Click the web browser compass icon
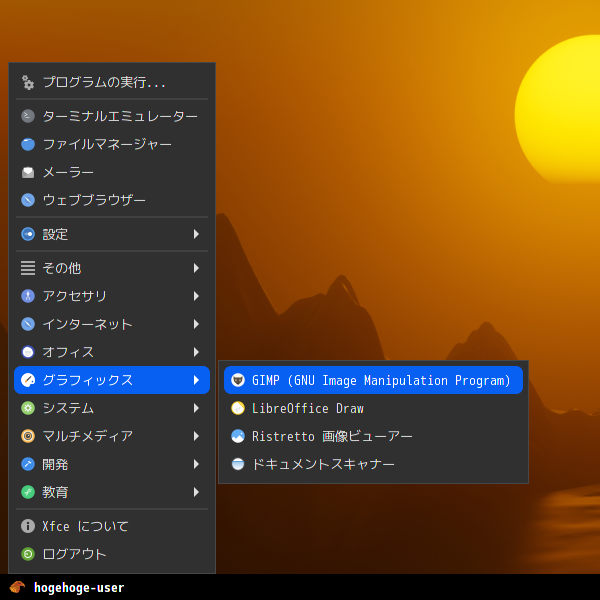 tap(28, 200)
